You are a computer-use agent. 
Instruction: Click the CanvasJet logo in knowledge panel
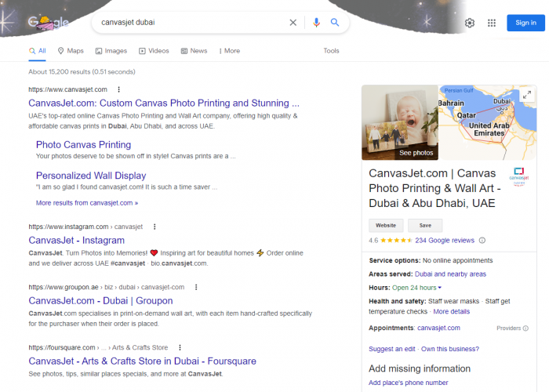pos(519,176)
